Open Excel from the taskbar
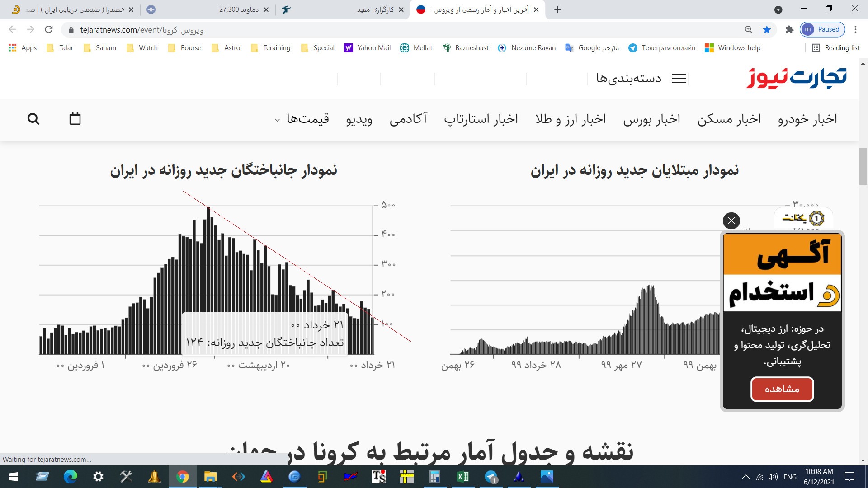 [462, 477]
